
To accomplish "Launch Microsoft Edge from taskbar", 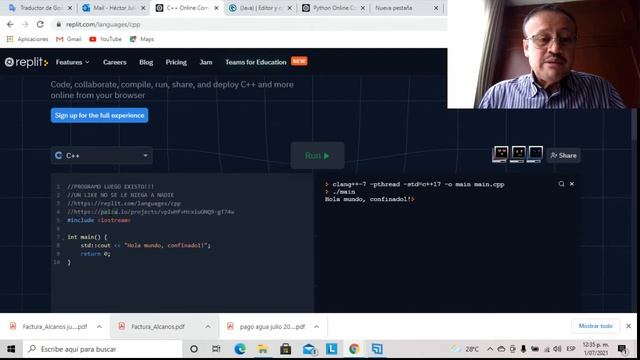I will pyautogui.click(x=240, y=349).
